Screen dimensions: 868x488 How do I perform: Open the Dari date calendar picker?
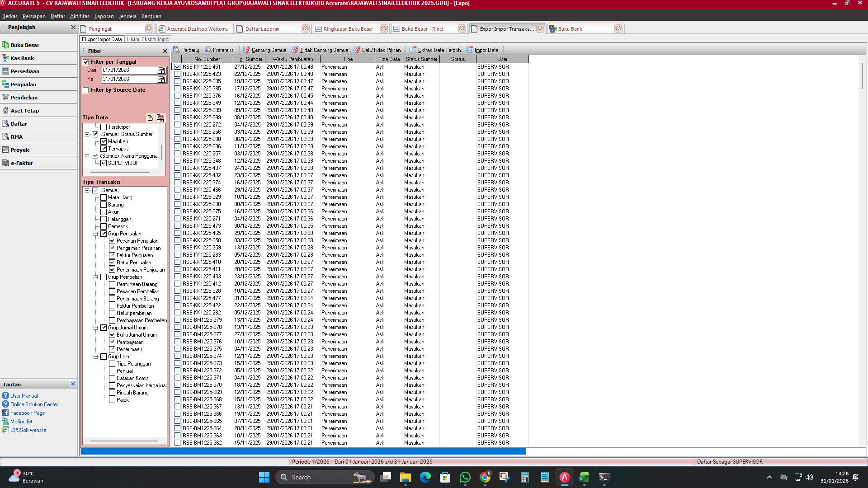point(161,70)
